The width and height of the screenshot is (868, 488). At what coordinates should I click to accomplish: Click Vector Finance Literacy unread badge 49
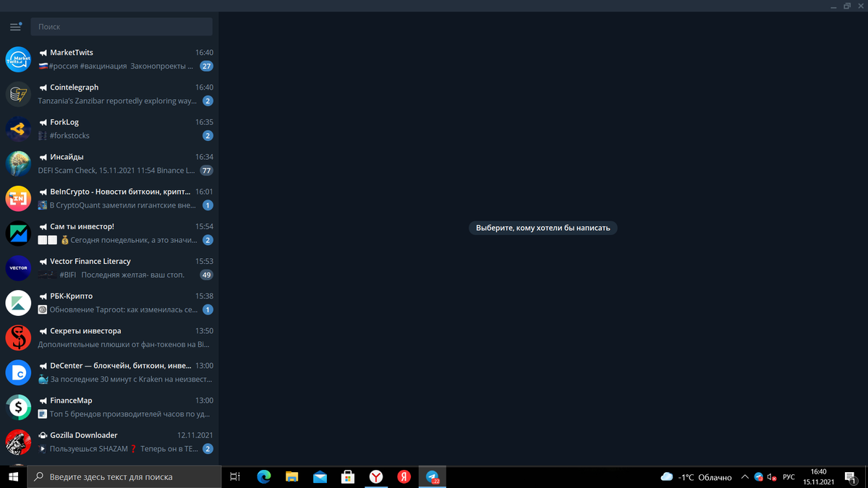pyautogui.click(x=207, y=275)
